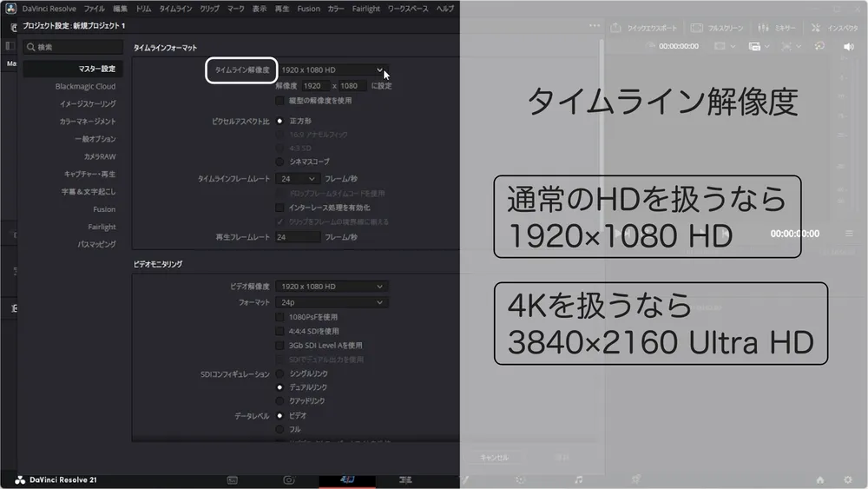Screen dimensions: 868x489
Task: Switch to the Media page icon
Action: pos(232,480)
